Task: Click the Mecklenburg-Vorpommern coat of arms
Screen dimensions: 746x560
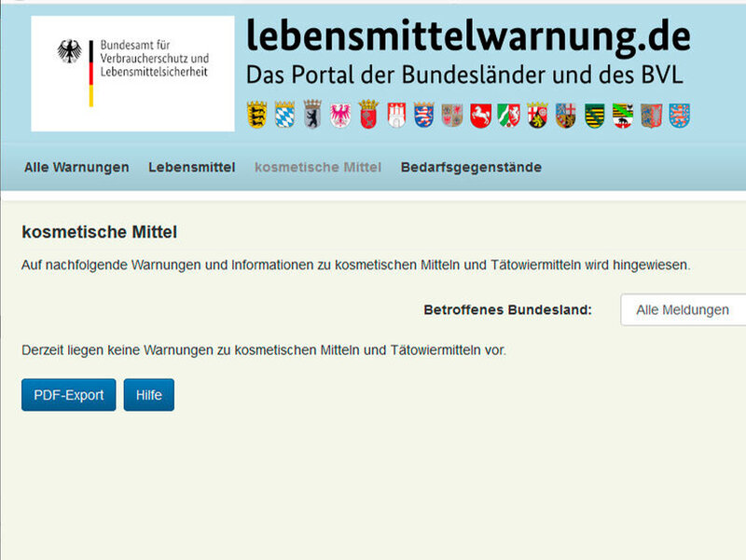Action: pyautogui.click(x=452, y=116)
